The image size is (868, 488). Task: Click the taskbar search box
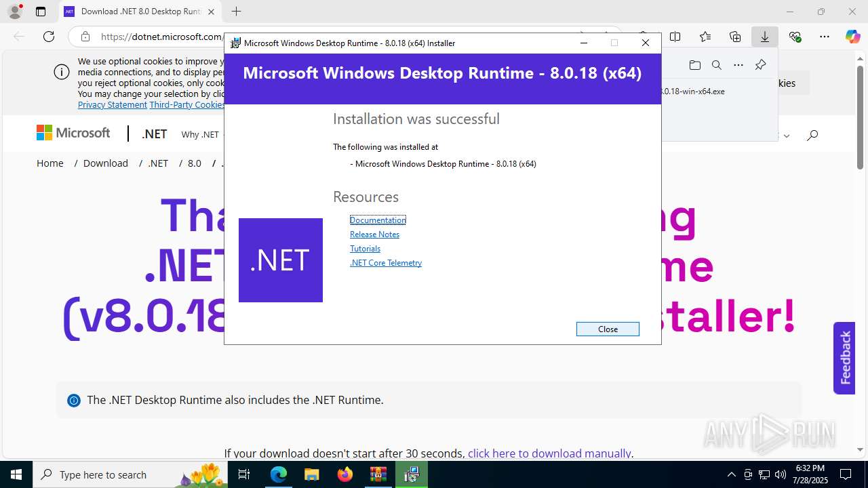[x=132, y=474]
